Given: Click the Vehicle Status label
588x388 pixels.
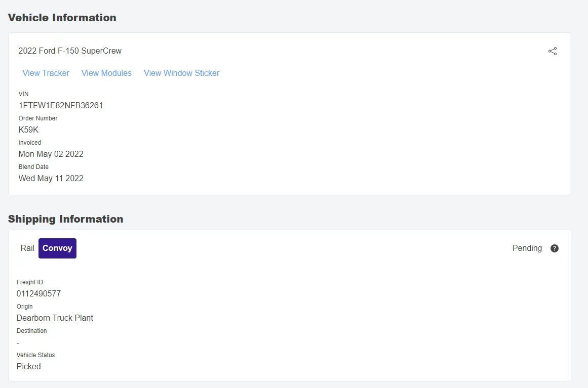Looking at the screenshot, I should tap(35, 355).
